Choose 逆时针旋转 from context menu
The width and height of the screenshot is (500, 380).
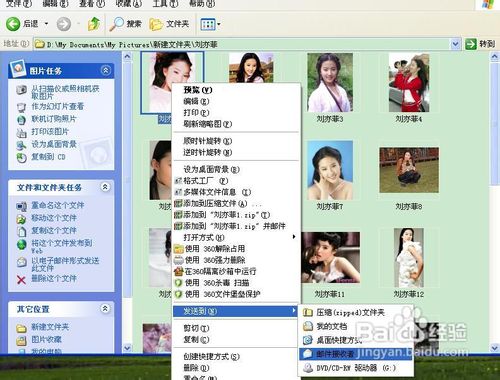pos(236,152)
